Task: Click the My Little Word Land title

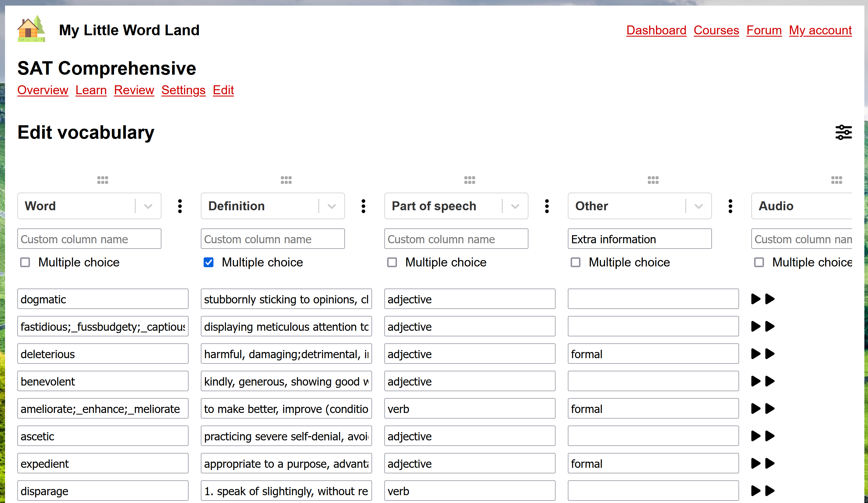Action: (x=129, y=30)
